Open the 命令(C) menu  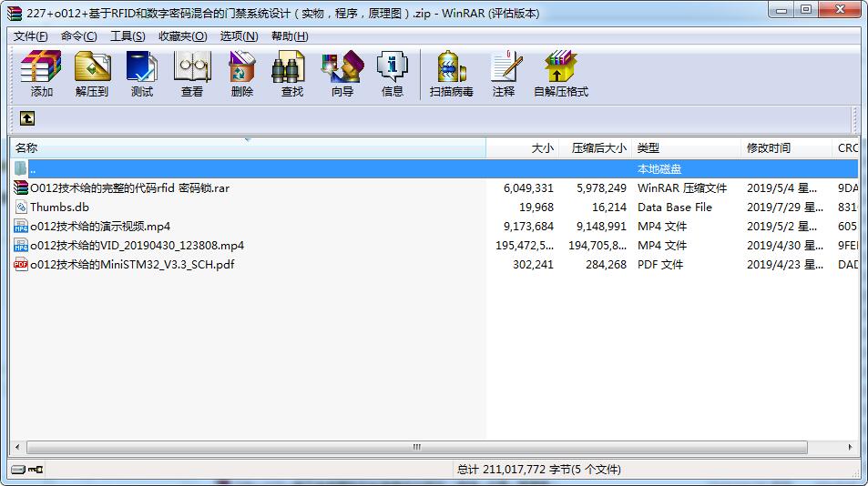pos(78,35)
